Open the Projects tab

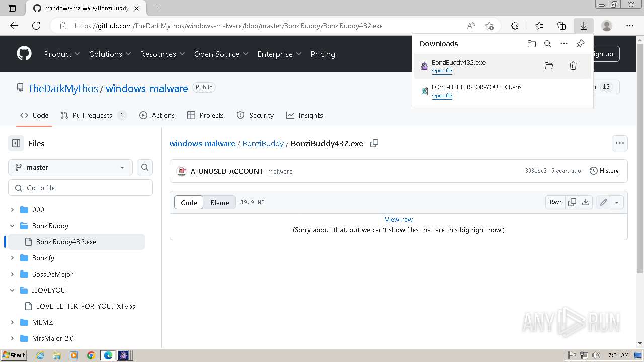[205, 115]
